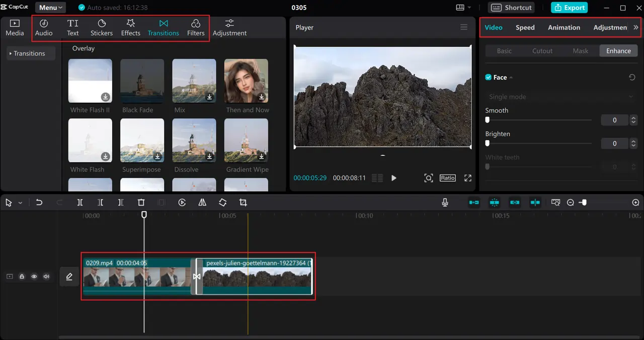Viewport: 644px width, 340px height.
Task: Select the Mask sub-tab
Action: click(580, 51)
